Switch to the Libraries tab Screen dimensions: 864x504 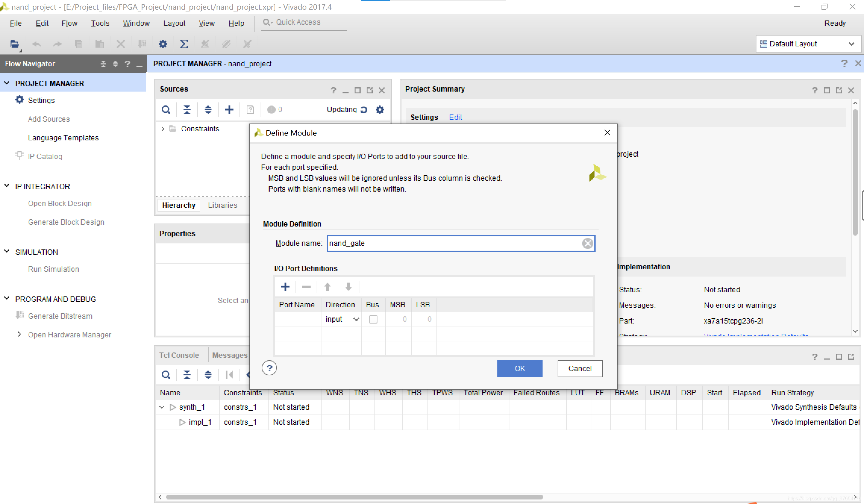[223, 205]
